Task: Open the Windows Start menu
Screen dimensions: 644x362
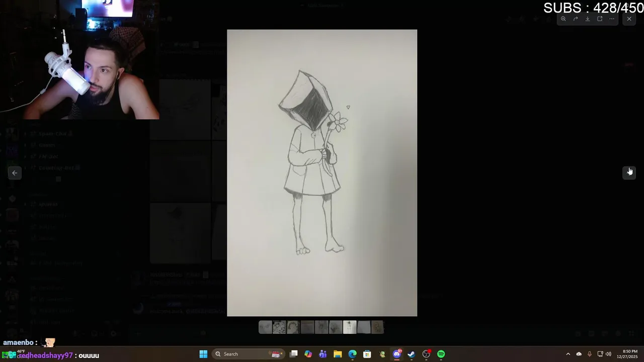Action: [x=203, y=354]
